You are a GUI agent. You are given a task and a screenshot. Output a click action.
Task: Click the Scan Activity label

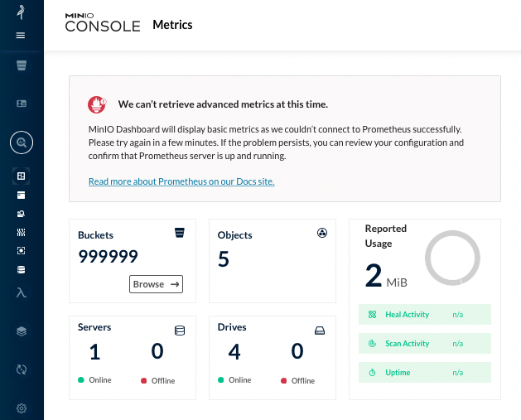click(x=407, y=343)
